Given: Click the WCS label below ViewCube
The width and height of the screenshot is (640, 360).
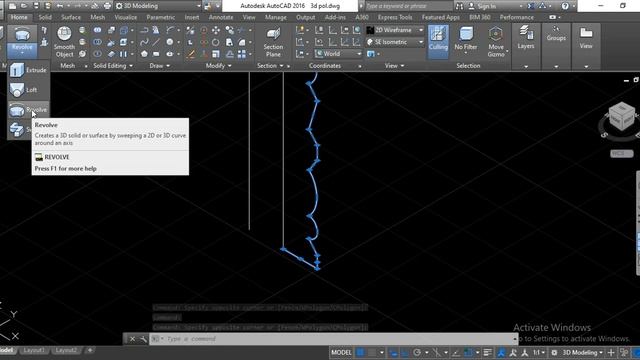Looking at the screenshot, I should (x=622, y=153).
